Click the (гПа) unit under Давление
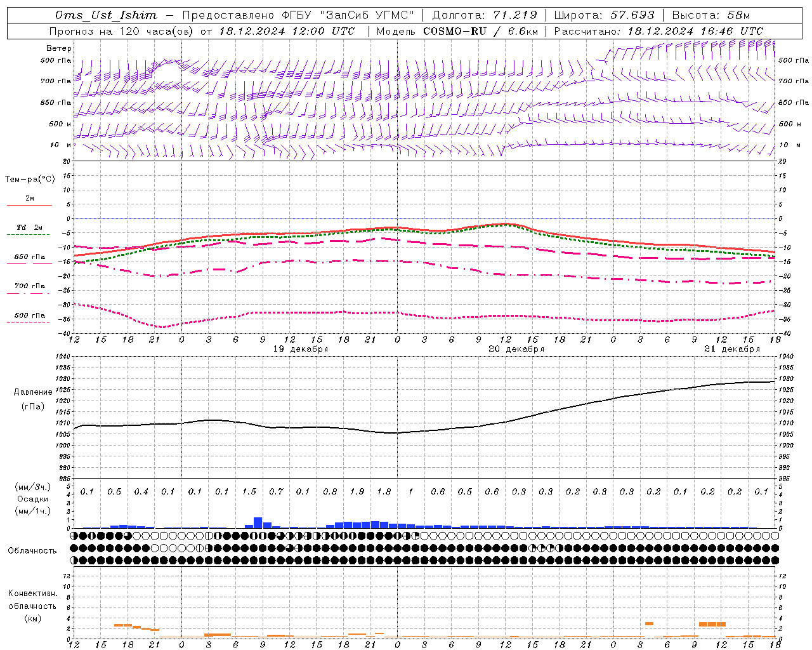This screenshot has width=812, height=650. point(33,407)
